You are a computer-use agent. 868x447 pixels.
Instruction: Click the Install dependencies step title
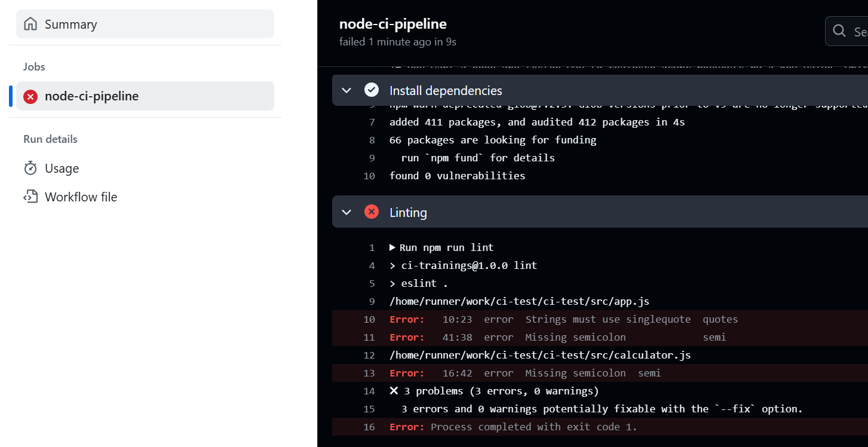pos(446,90)
